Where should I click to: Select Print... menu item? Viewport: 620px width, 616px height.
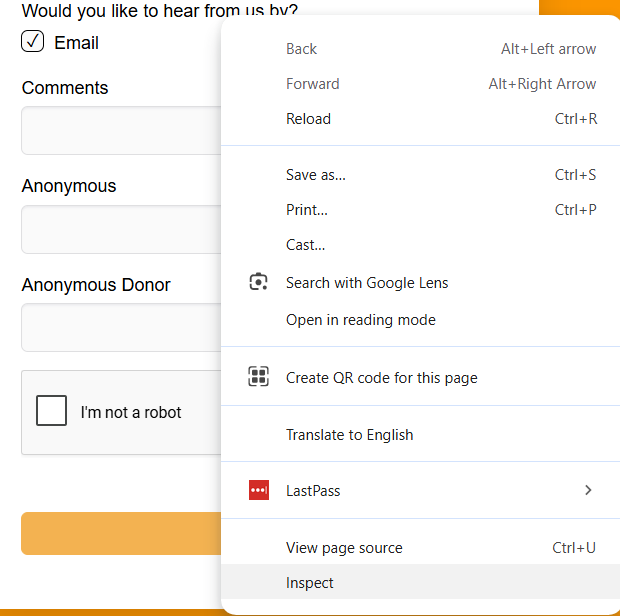pos(306,210)
